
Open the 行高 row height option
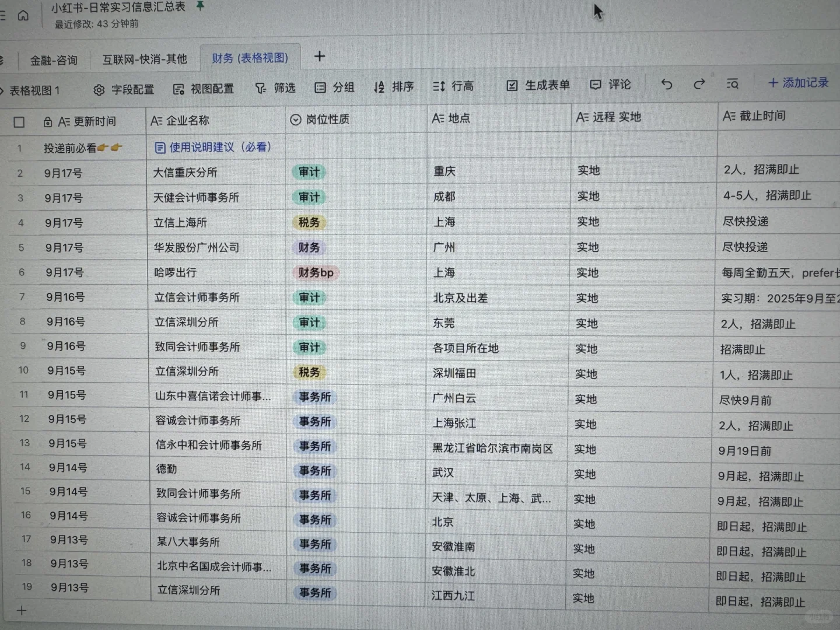pyautogui.click(x=453, y=86)
